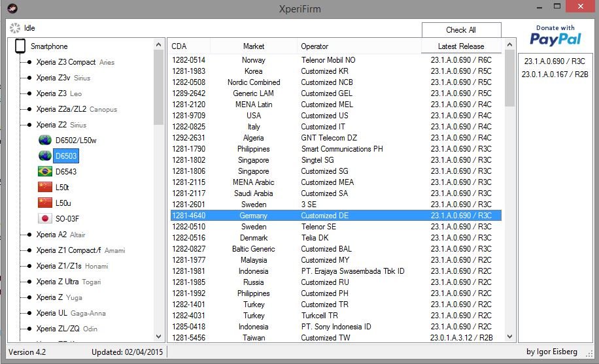Sort by the Market column header
The image size is (599, 364).
click(x=254, y=46)
